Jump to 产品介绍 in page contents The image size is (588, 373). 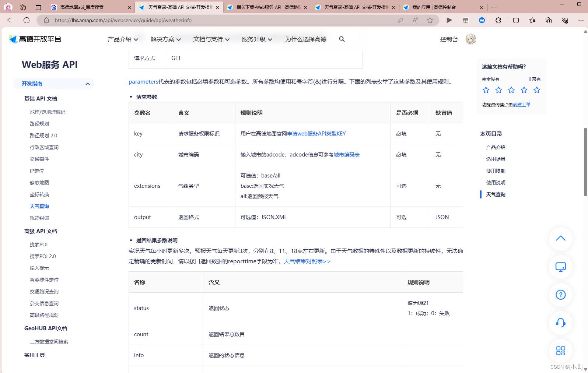pyautogui.click(x=496, y=147)
